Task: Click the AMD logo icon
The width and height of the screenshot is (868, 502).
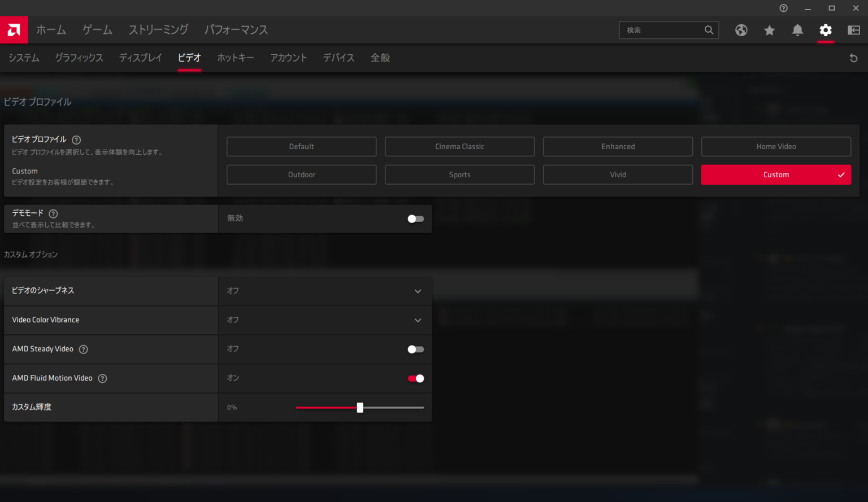Action: tap(14, 30)
